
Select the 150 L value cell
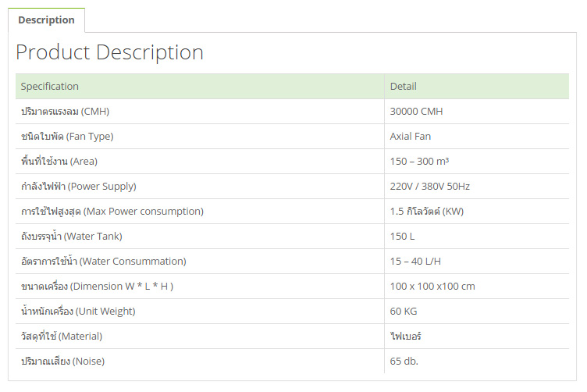(x=477, y=237)
